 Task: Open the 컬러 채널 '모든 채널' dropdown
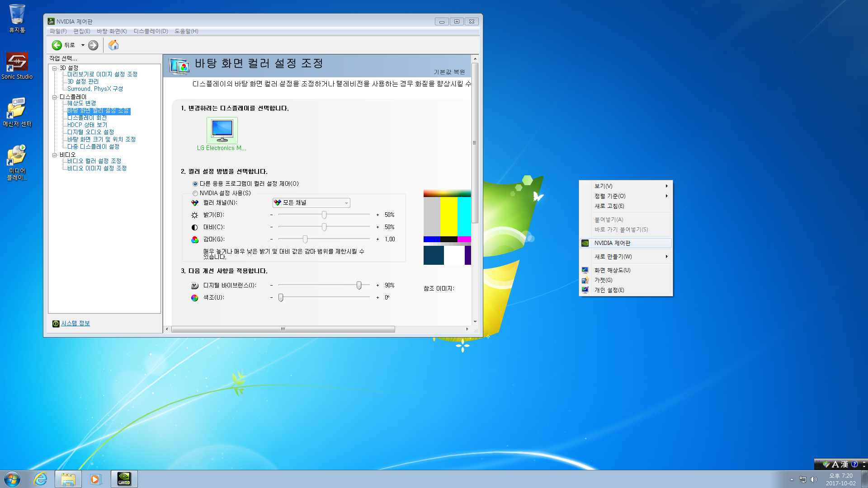(x=311, y=203)
